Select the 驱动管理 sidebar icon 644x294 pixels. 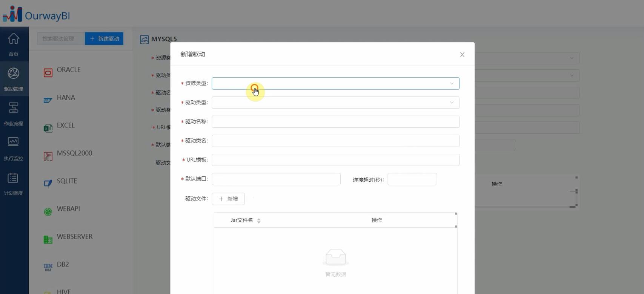pyautogui.click(x=14, y=73)
